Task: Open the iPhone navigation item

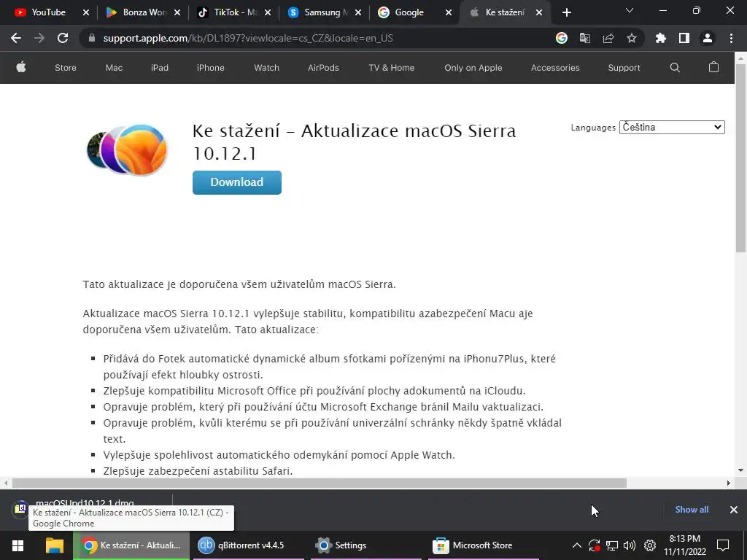Action: pyautogui.click(x=211, y=68)
